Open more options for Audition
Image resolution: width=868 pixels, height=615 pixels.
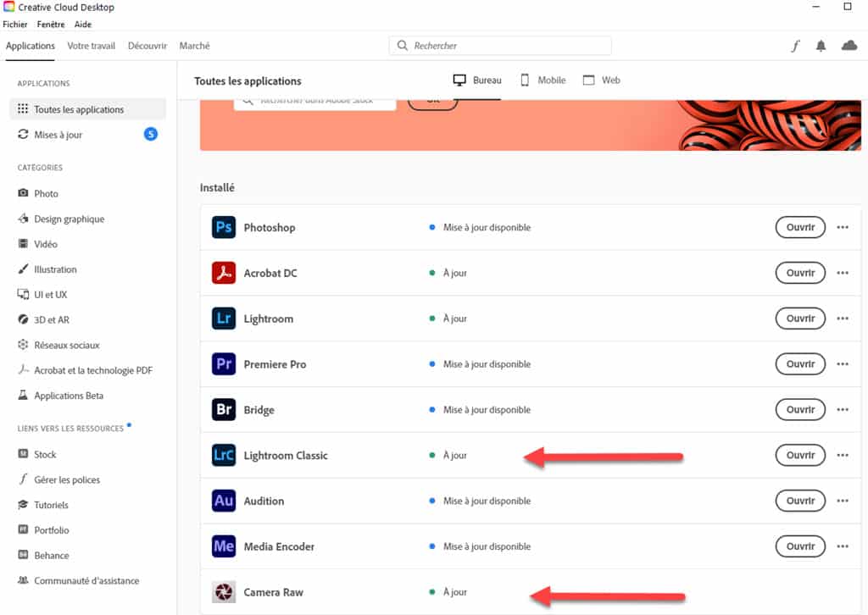coord(843,501)
